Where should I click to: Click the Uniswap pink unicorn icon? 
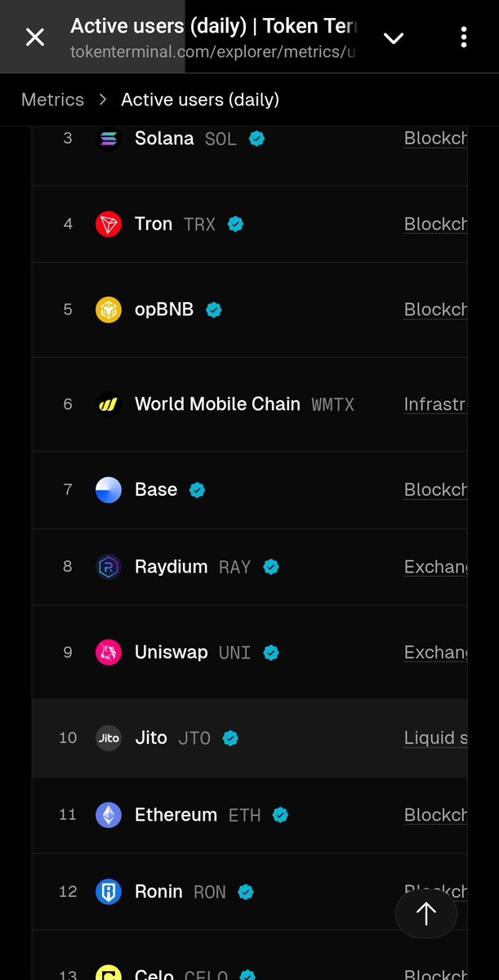tap(109, 652)
